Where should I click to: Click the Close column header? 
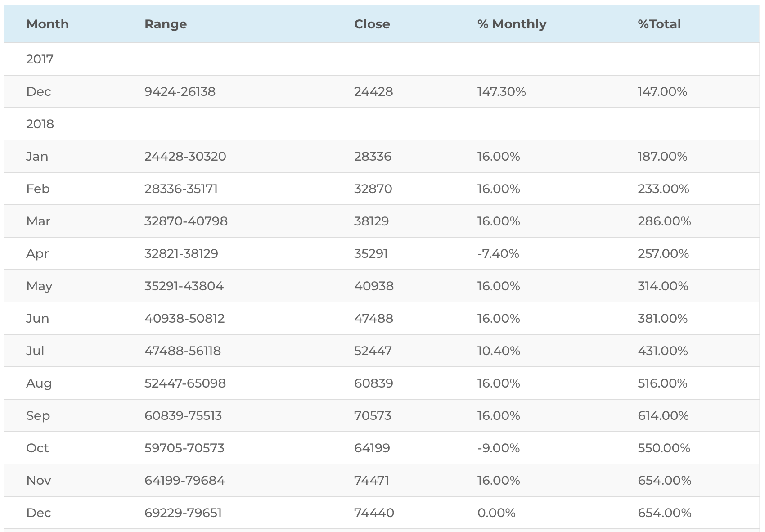[x=372, y=24]
